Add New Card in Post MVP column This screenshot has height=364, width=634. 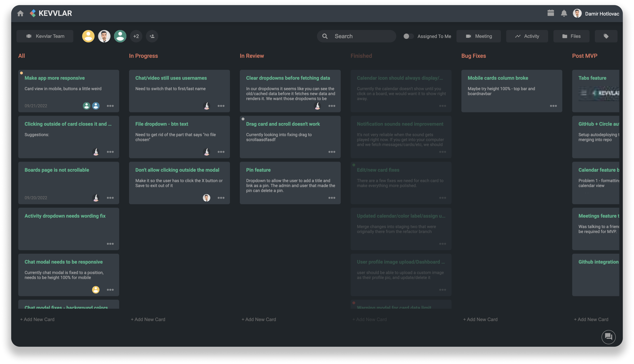click(x=591, y=319)
